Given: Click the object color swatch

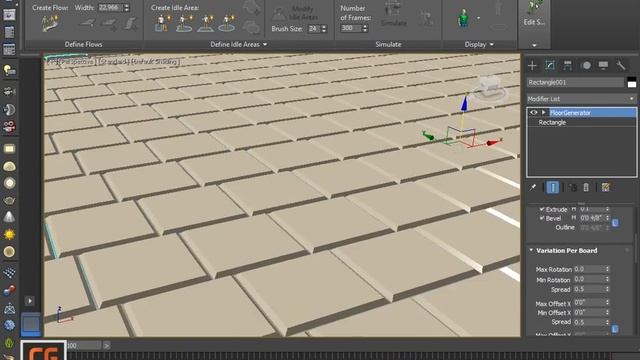Looking at the screenshot, I should pyautogui.click(x=631, y=82).
